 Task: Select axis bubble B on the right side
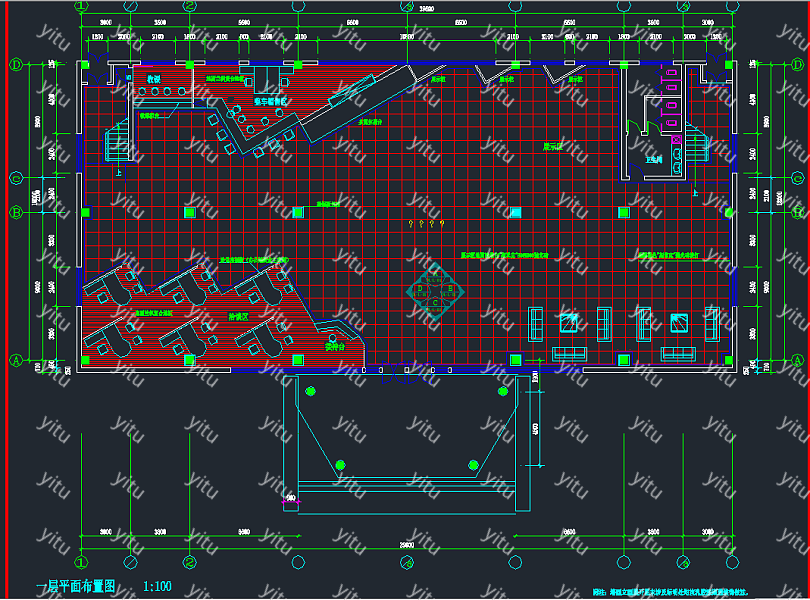797,213
